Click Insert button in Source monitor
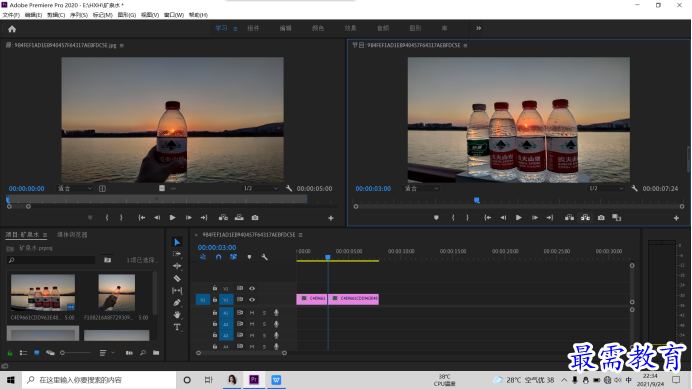Image resolution: width=692 pixels, height=389 pixels. (x=223, y=218)
